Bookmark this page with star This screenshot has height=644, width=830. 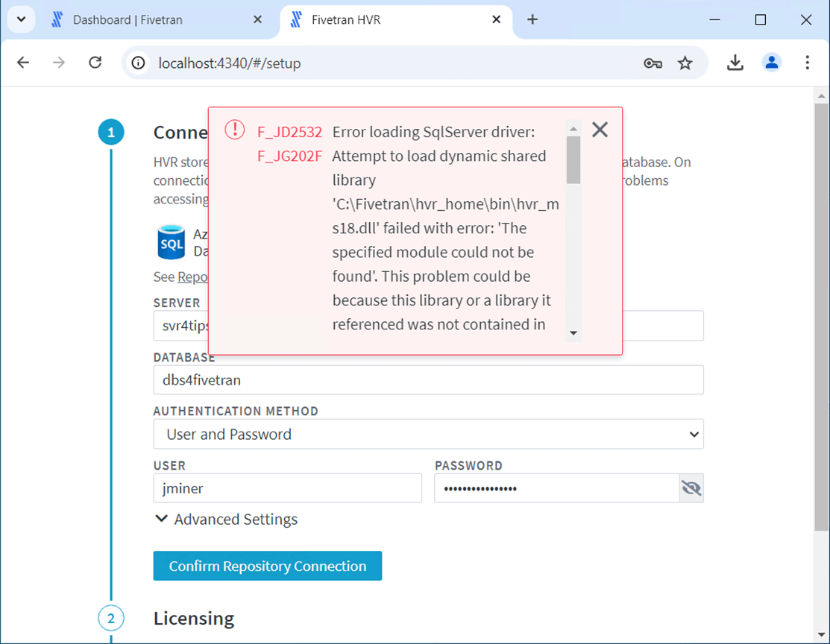685,63
